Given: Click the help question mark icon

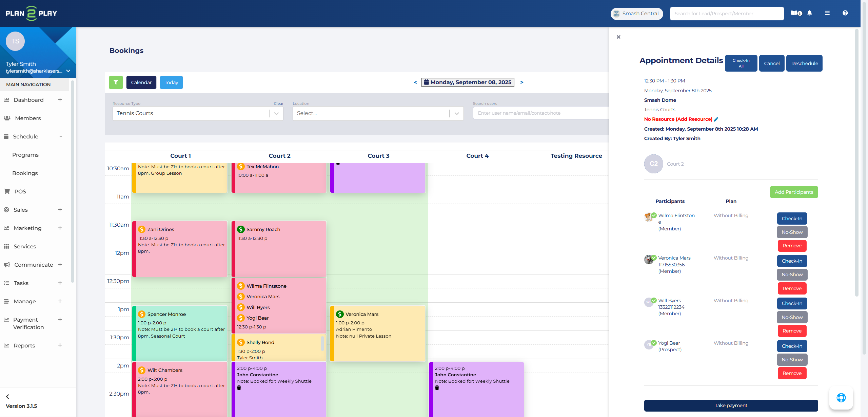Looking at the screenshot, I should coord(845,13).
